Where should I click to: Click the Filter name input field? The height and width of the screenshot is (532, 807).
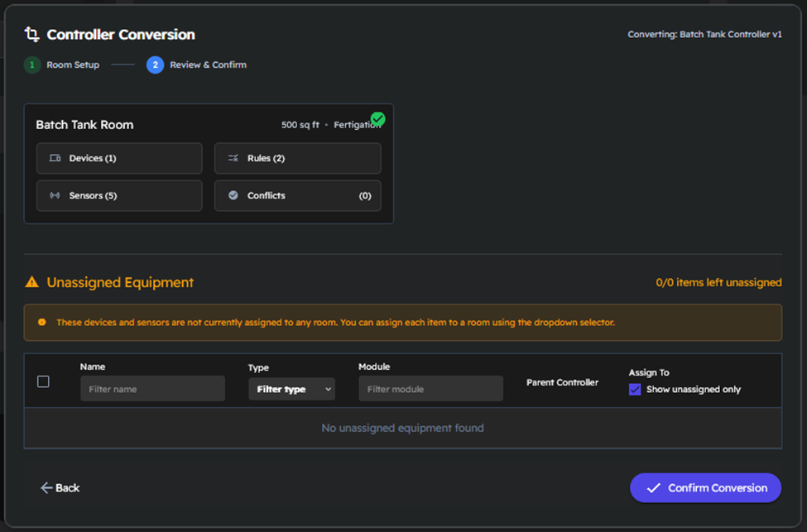152,389
